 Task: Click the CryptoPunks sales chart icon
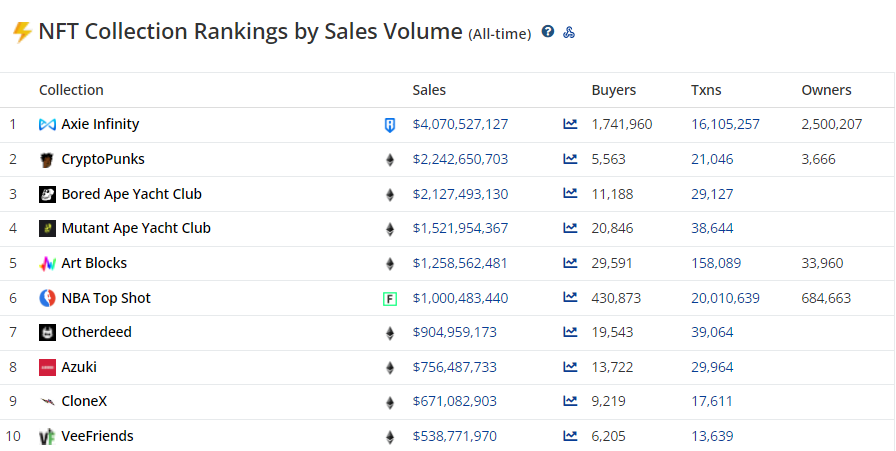[570, 159]
